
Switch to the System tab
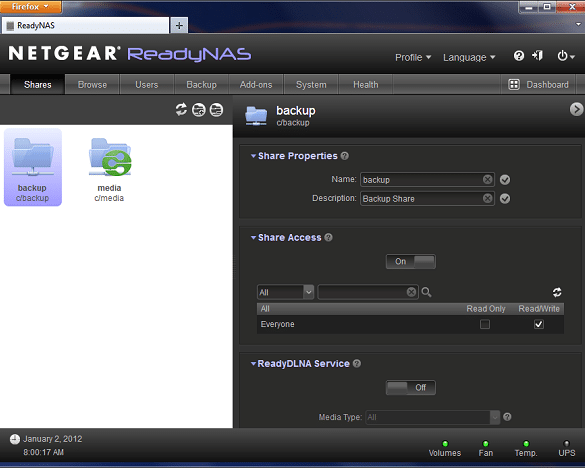pos(311,85)
